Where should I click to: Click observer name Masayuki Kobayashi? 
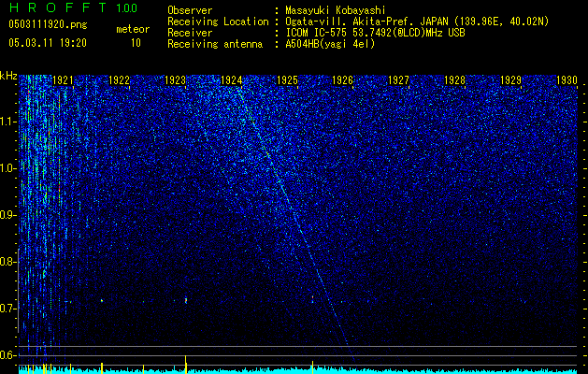336,10
